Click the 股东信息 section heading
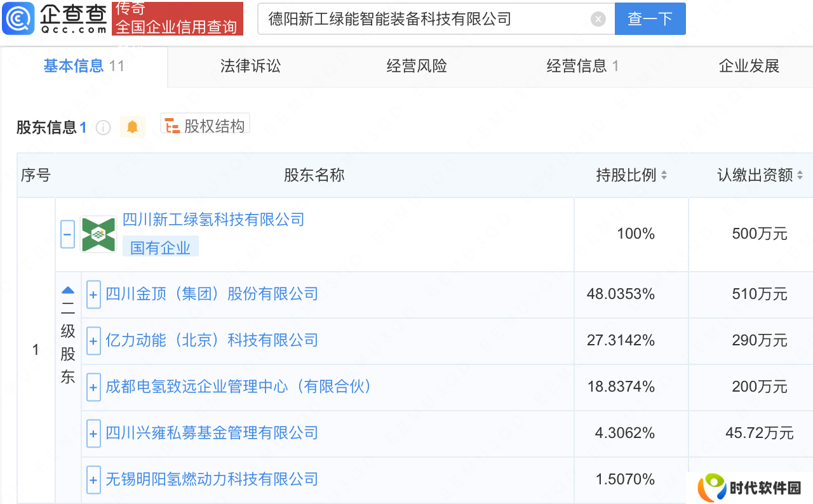This screenshot has height=504, width=813. [x=46, y=128]
